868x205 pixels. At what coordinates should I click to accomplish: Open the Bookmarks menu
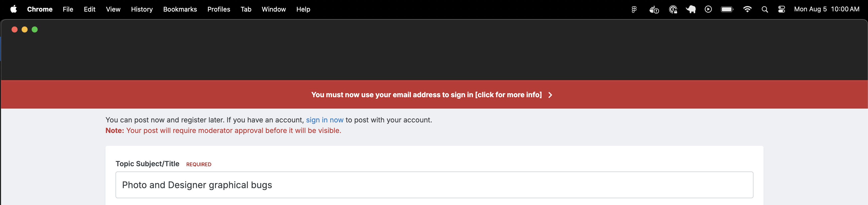click(x=180, y=10)
